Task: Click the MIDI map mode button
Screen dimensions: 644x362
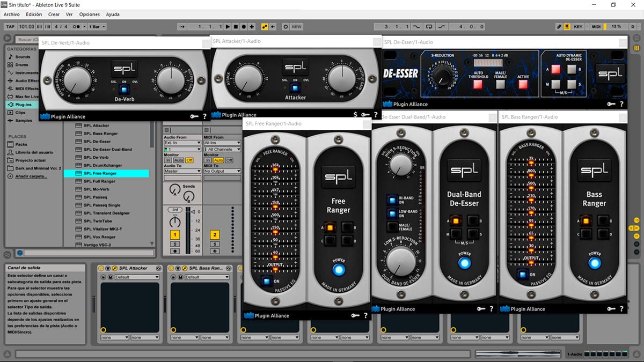Action: coord(596,26)
